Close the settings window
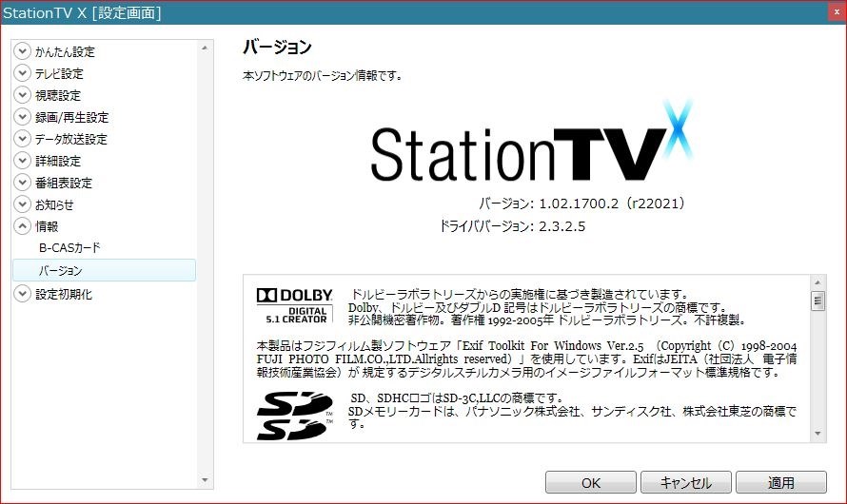847x504 pixels. pyautogui.click(x=837, y=11)
